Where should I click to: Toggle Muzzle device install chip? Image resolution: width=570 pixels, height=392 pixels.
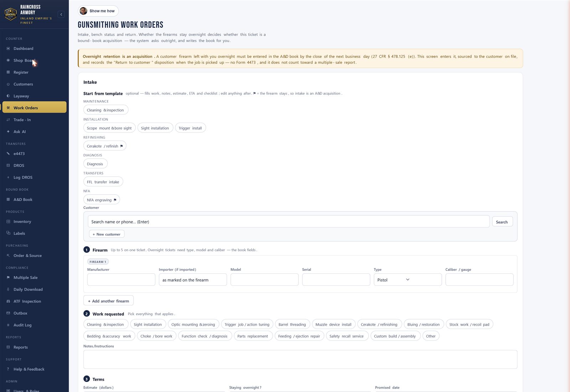333,324
